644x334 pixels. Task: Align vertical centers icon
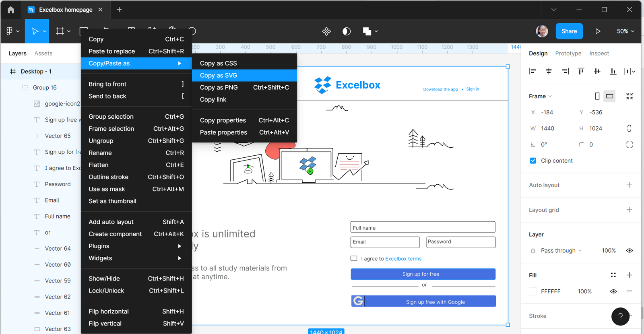click(597, 71)
